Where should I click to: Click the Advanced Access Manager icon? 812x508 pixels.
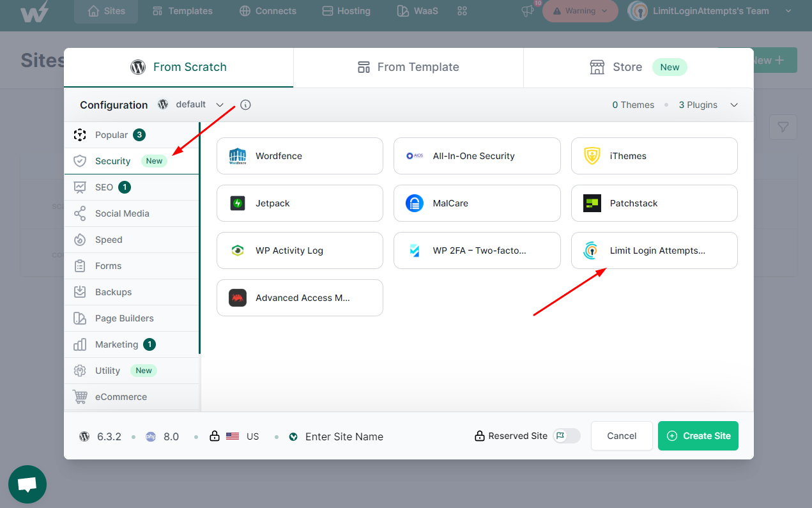(238, 298)
